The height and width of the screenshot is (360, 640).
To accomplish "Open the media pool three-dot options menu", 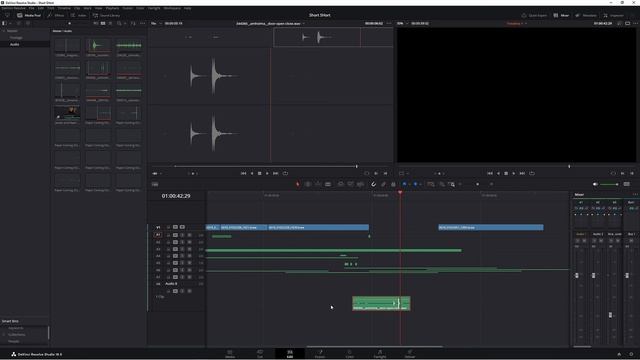I will 142,23.
